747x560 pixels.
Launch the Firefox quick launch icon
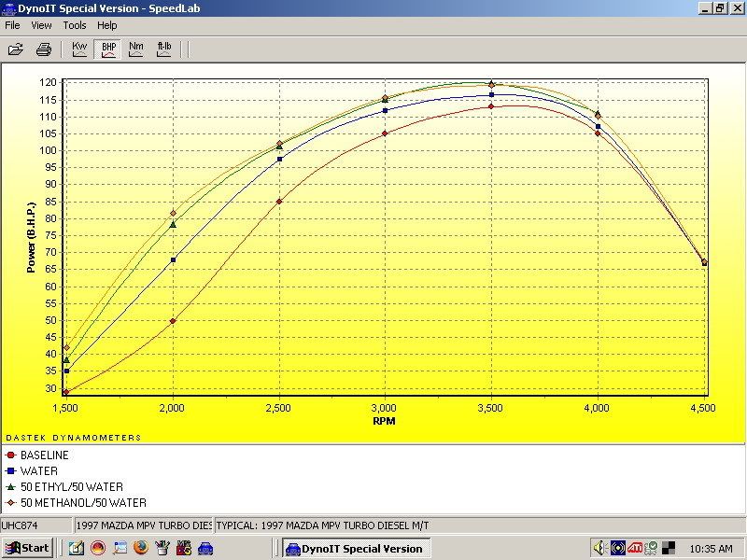point(141,548)
